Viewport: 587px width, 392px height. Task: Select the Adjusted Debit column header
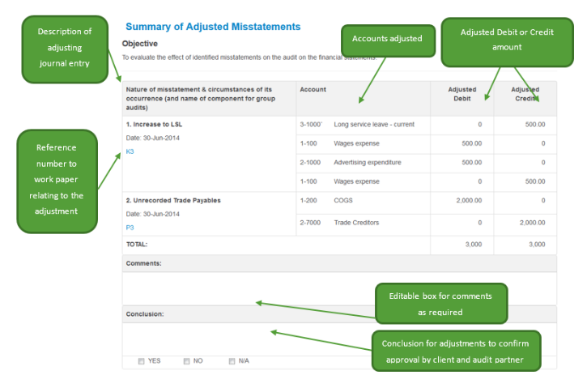point(464,94)
